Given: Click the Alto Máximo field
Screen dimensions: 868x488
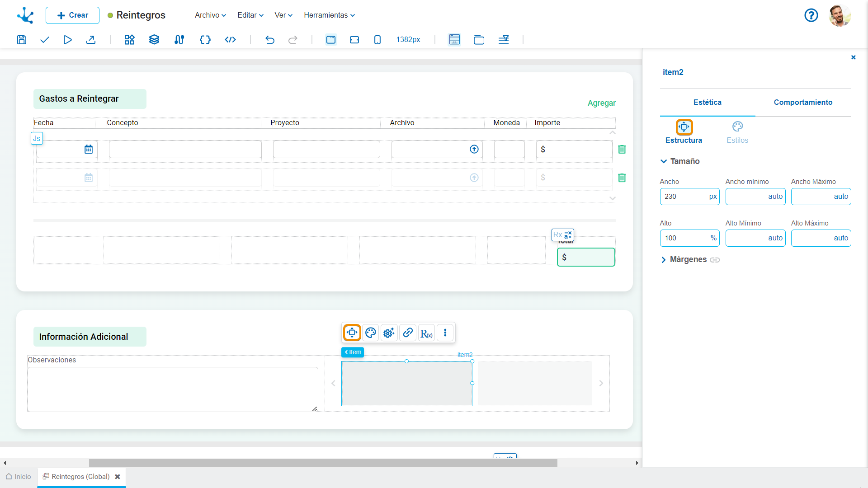Looking at the screenshot, I should pos(821,238).
